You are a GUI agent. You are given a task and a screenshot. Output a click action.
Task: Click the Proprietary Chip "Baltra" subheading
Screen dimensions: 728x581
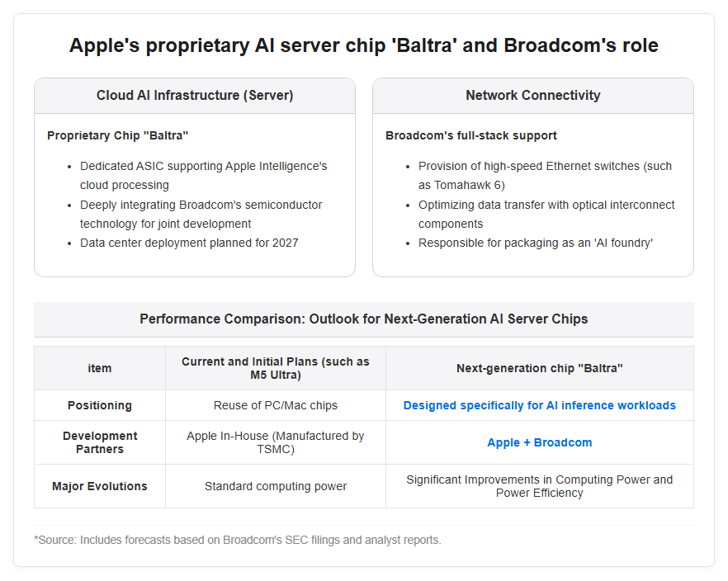click(117, 135)
